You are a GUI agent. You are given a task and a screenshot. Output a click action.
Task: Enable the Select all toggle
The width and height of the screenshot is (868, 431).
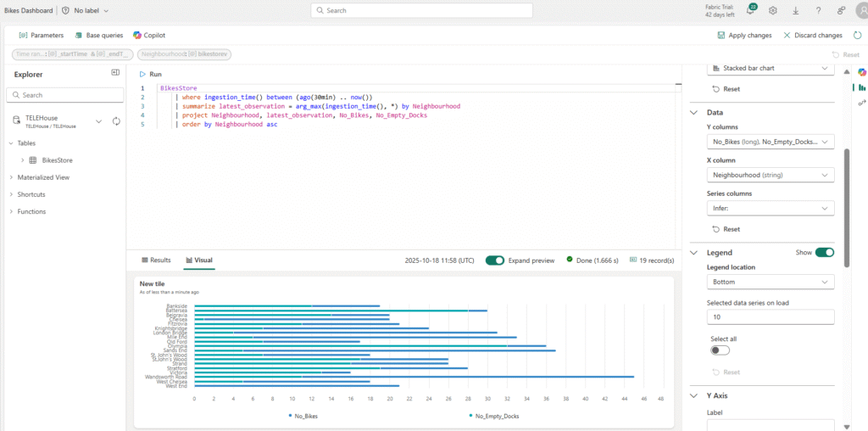(x=721, y=350)
